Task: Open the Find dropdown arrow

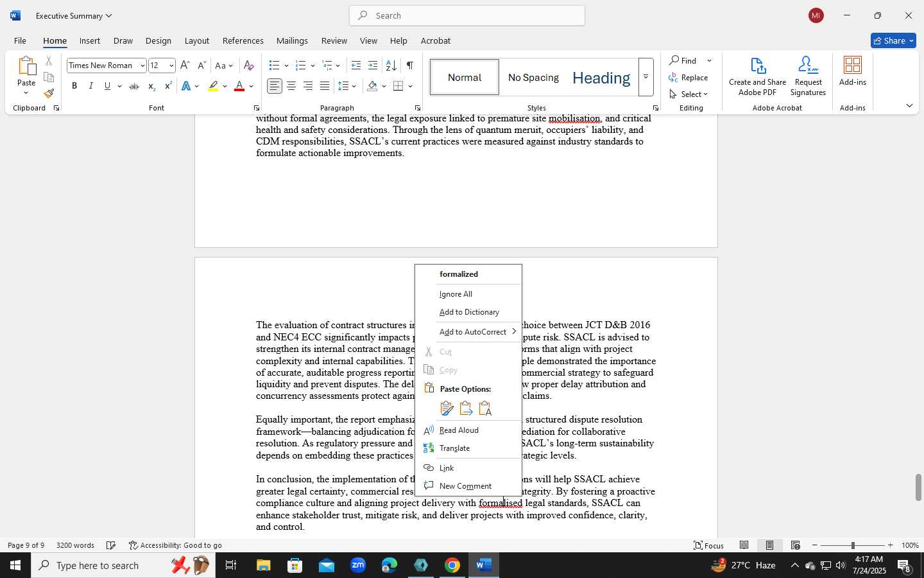Action: (x=709, y=61)
